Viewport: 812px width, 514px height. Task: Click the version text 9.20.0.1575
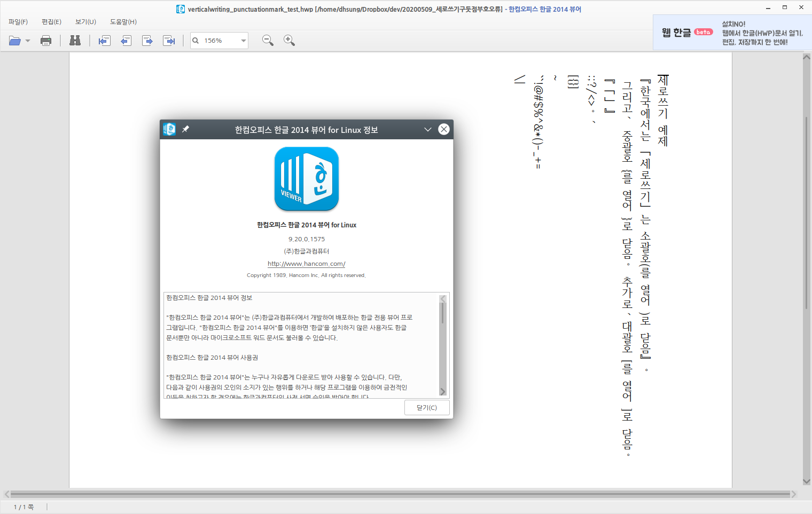click(x=307, y=239)
